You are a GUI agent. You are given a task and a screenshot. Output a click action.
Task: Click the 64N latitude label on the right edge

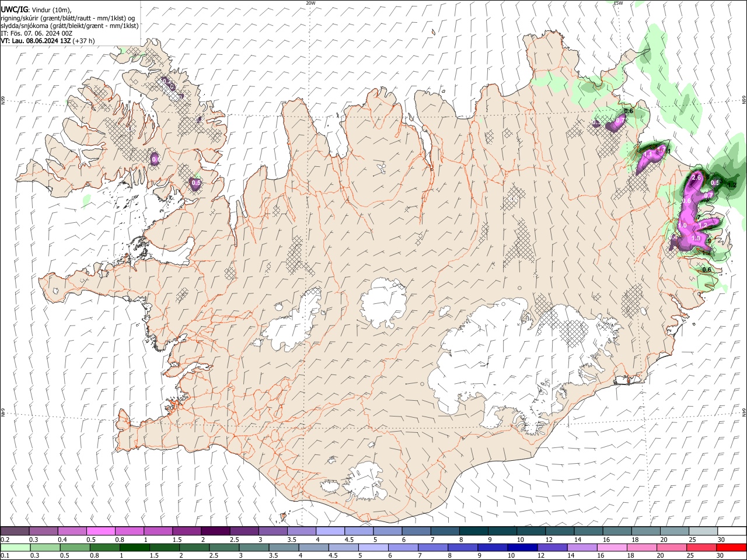tap(744, 412)
